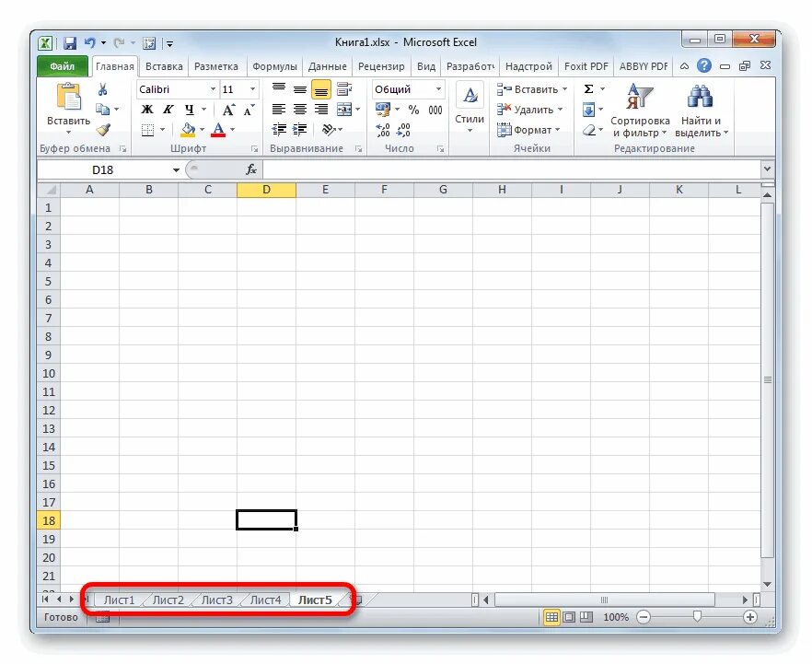Copy the selection with the copy icon

(102, 110)
